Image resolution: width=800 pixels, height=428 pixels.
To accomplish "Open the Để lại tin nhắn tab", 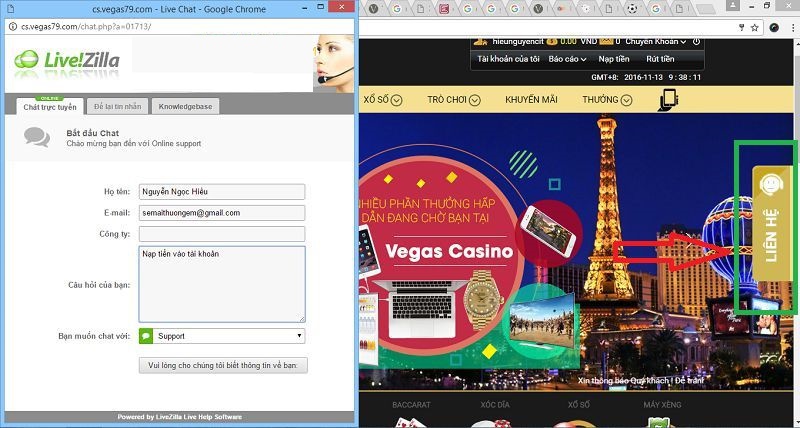I will tap(117, 107).
